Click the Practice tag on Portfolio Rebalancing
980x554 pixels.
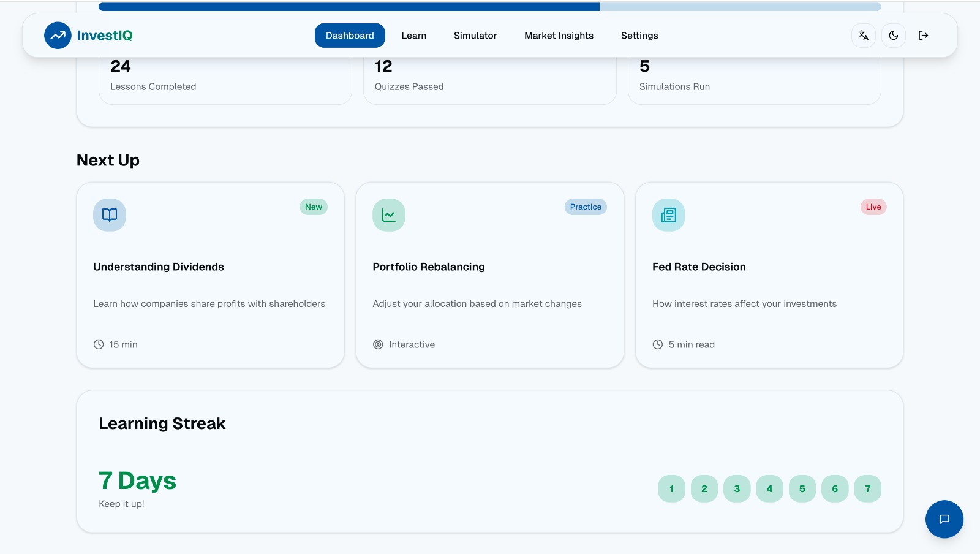[586, 207]
